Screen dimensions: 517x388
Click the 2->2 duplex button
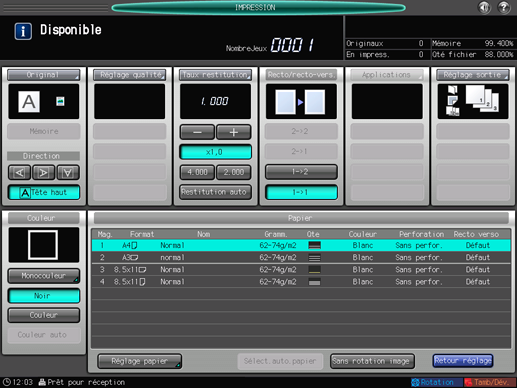tap(301, 131)
